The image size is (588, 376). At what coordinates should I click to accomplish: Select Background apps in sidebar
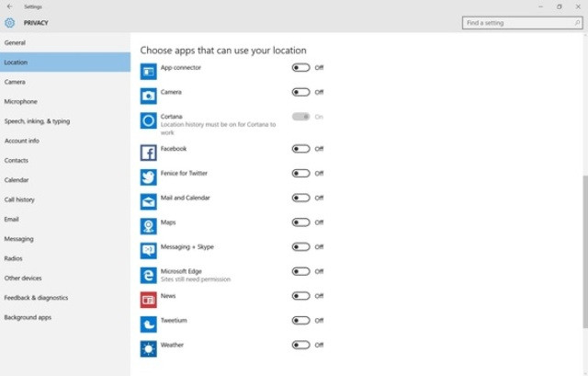(28, 317)
